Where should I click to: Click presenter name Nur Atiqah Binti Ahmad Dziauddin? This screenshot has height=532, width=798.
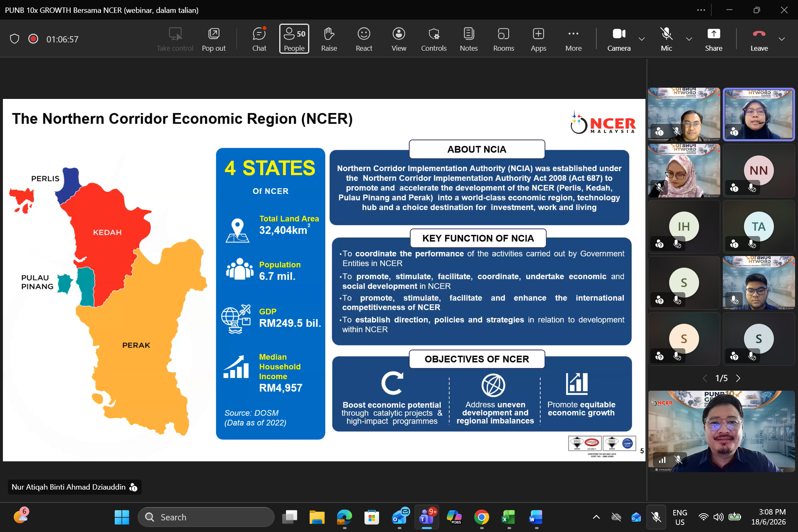(69, 487)
